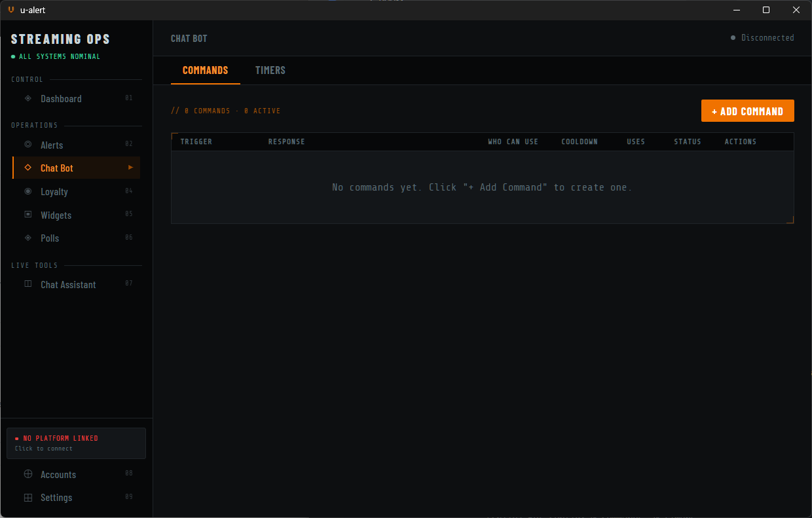
Task: Click the Streaming Ops title
Action: pos(60,39)
